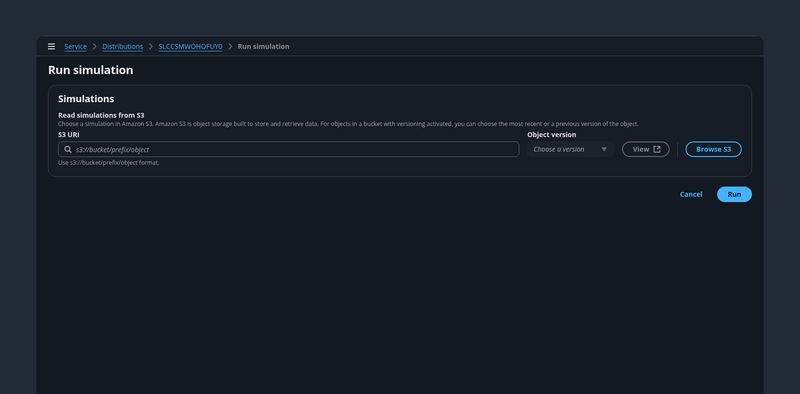Screen dimensions: 800x394
Task: Click the chevron before Run simulation breadcrumb
Action: tap(230, 46)
